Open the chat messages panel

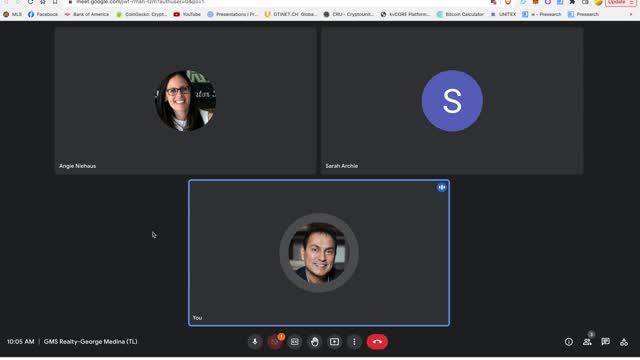coord(605,342)
